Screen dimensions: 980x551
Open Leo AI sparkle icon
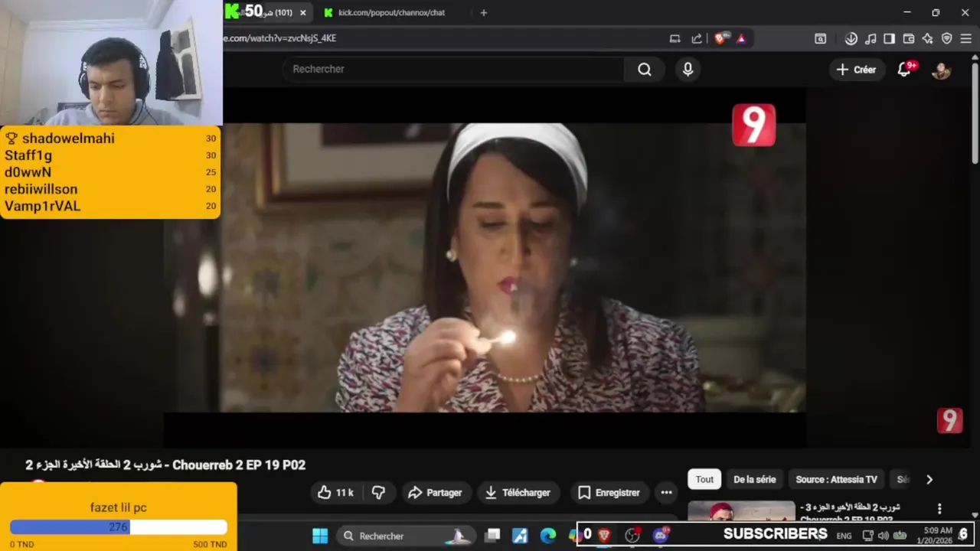pos(927,38)
